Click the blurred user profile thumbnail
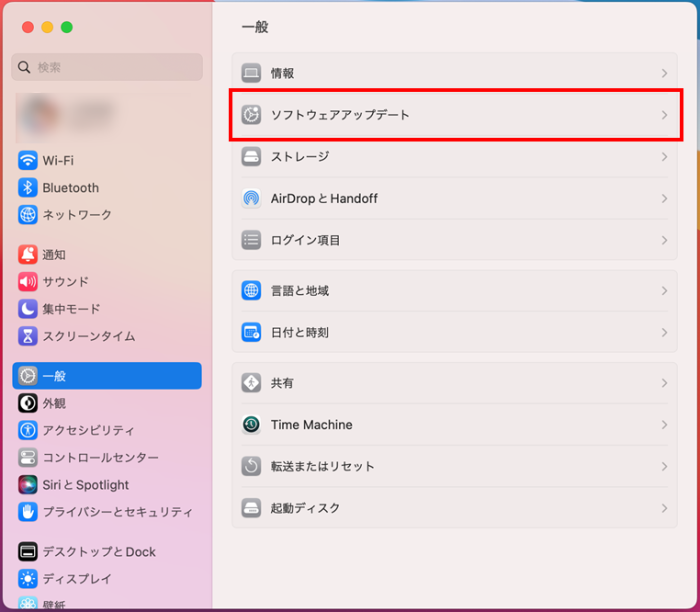700x612 pixels. [x=38, y=115]
